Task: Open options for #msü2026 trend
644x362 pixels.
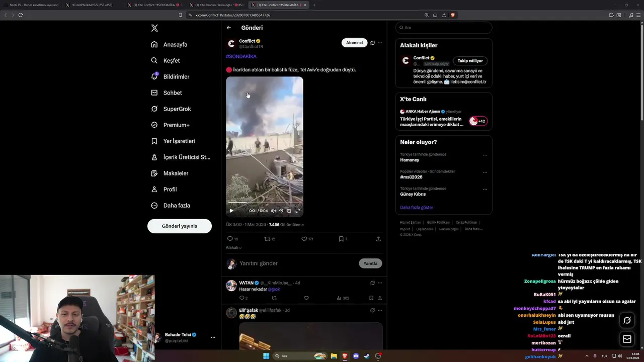Action: [485, 172]
